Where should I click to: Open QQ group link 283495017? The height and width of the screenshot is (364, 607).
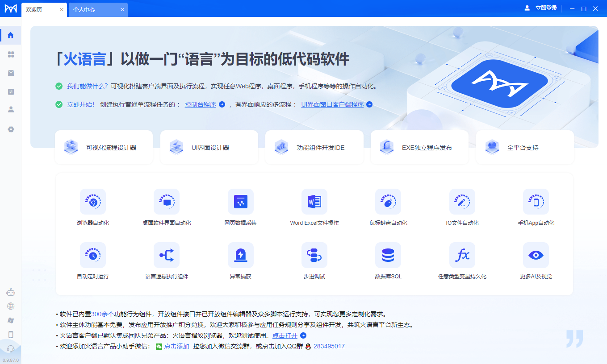tap(329, 347)
